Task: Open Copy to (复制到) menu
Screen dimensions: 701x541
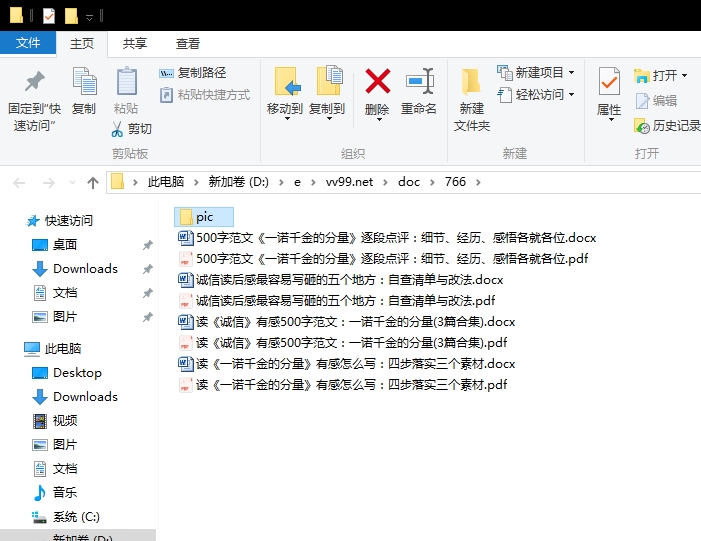Action: tap(328, 94)
